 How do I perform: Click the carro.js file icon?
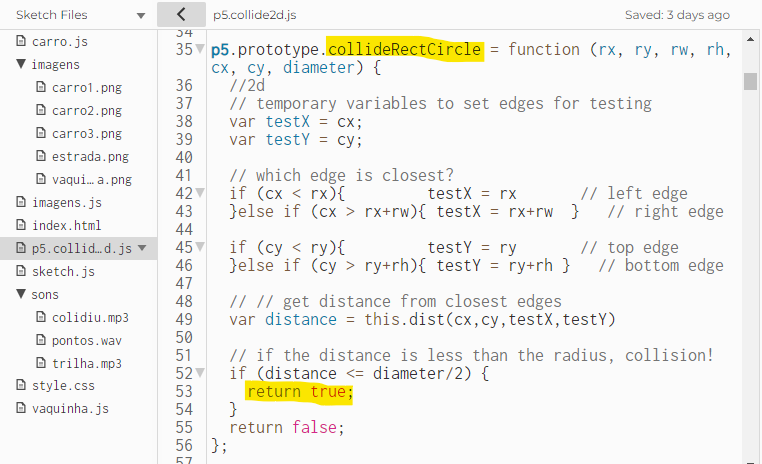(21, 40)
